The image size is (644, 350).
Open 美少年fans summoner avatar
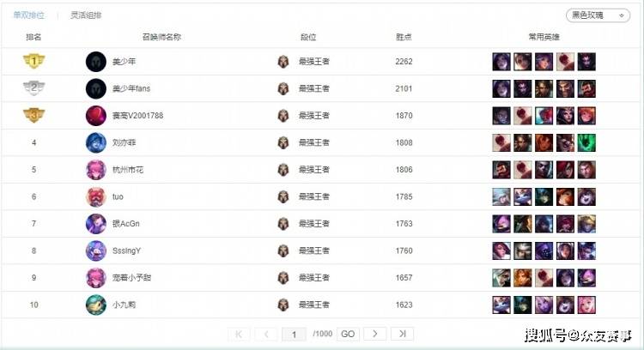coord(95,88)
